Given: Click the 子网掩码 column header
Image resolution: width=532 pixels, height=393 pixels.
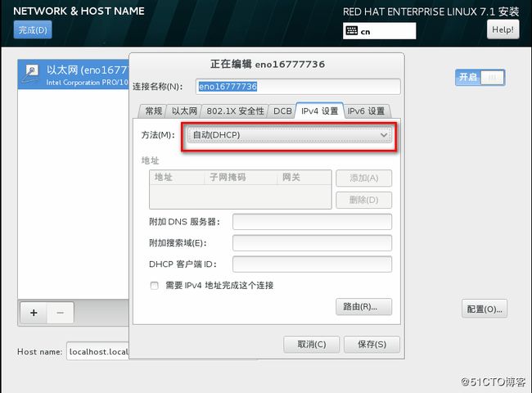Looking at the screenshot, I should tap(241, 177).
